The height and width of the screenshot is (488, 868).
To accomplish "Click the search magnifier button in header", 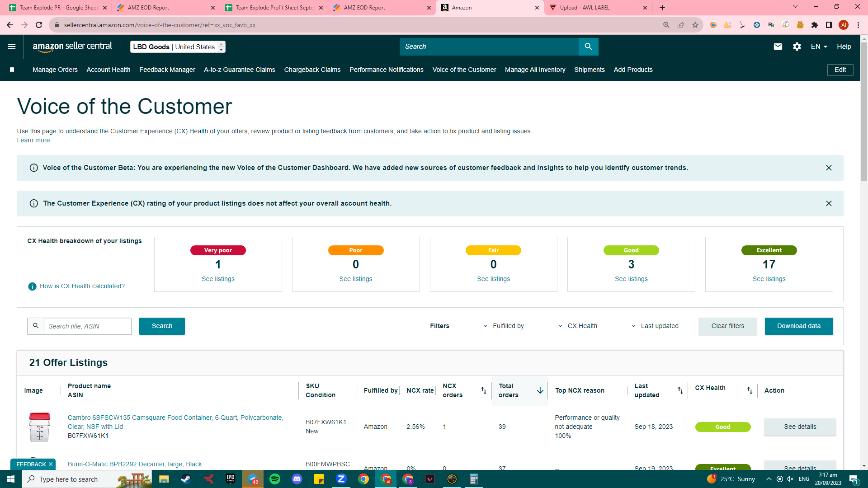I will (x=588, y=47).
